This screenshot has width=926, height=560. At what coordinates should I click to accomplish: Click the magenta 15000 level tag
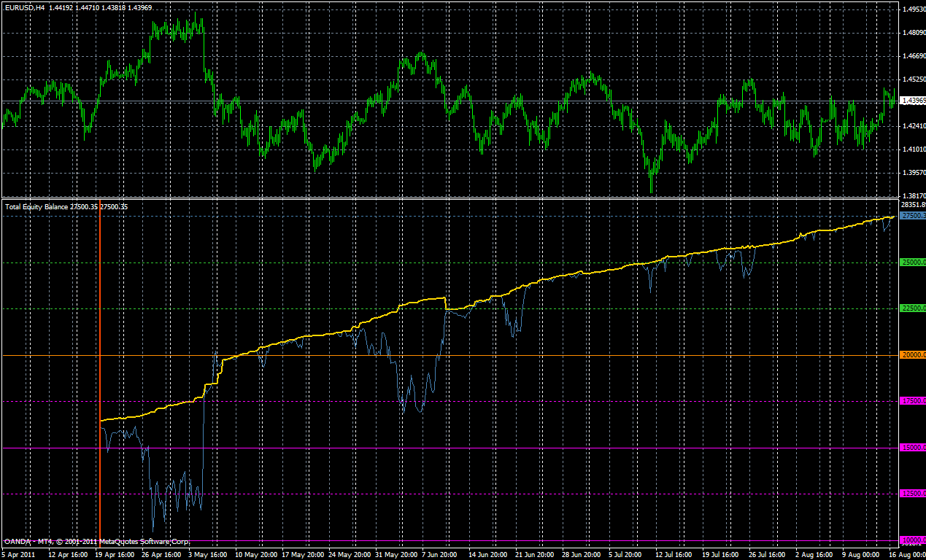[914, 448]
